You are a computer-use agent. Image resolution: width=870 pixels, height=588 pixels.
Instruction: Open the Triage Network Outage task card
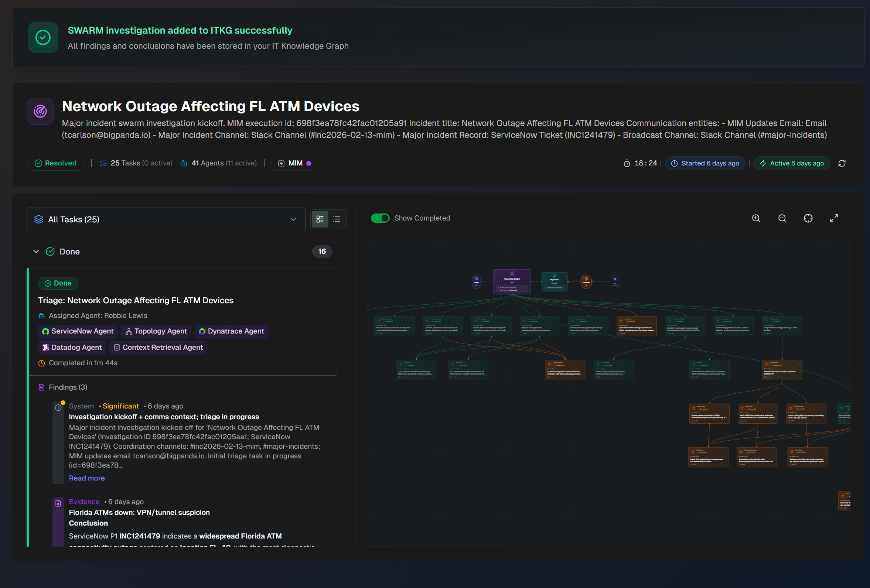pyautogui.click(x=136, y=300)
